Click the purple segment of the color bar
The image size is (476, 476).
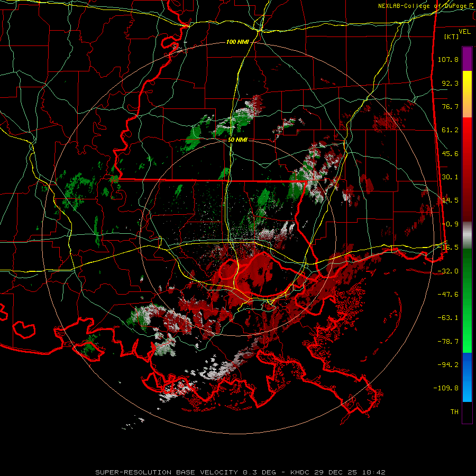(467, 59)
